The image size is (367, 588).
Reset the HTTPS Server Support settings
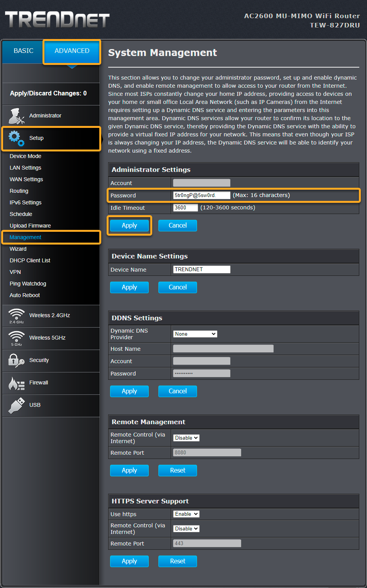[x=178, y=561]
